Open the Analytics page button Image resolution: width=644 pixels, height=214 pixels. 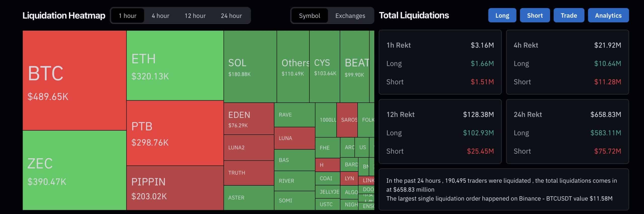coord(608,15)
